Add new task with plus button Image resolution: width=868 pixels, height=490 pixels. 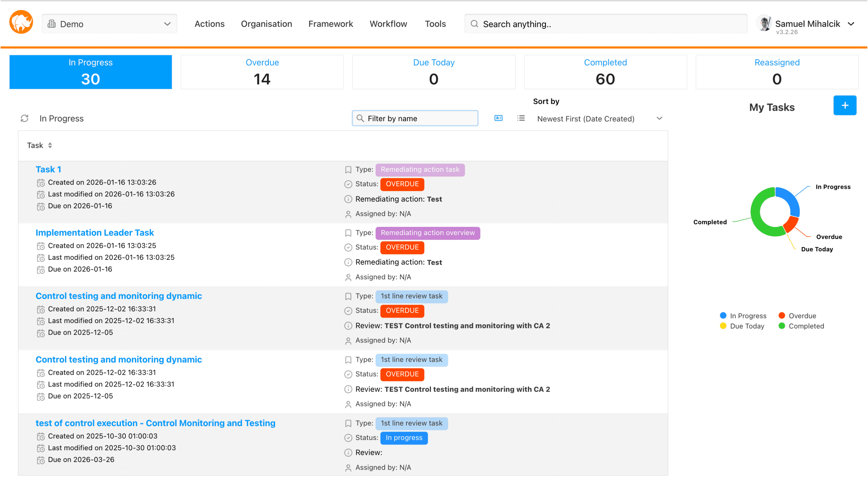point(844,106)
